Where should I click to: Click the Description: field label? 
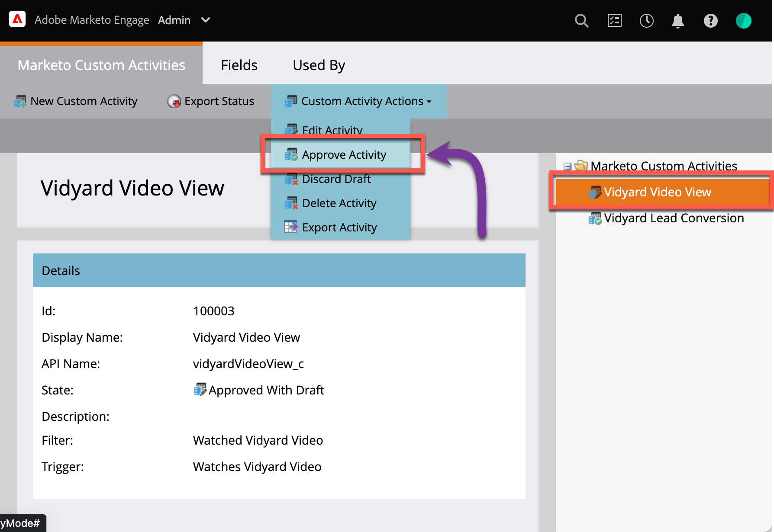click(x=75, y=417)
